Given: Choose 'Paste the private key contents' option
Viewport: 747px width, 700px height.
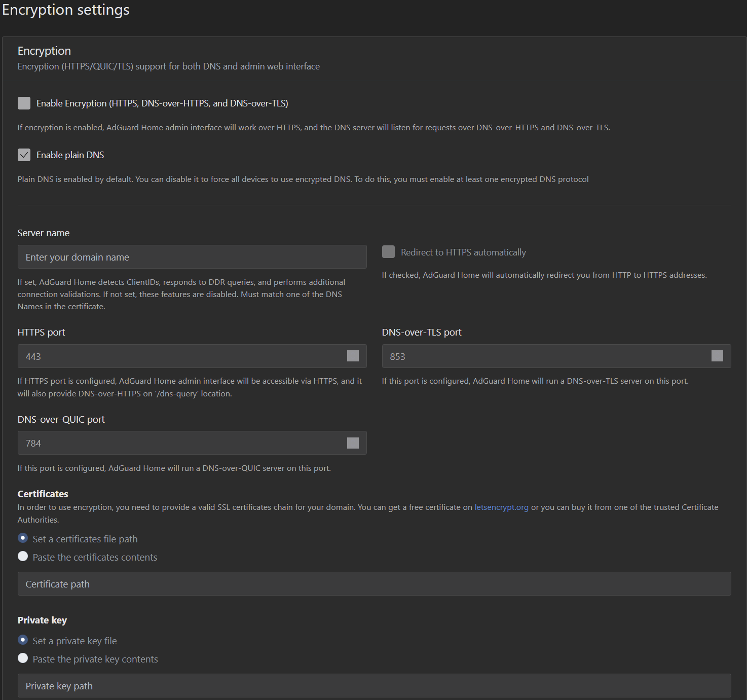Looking at the screenshot, I should coord(23,658).
